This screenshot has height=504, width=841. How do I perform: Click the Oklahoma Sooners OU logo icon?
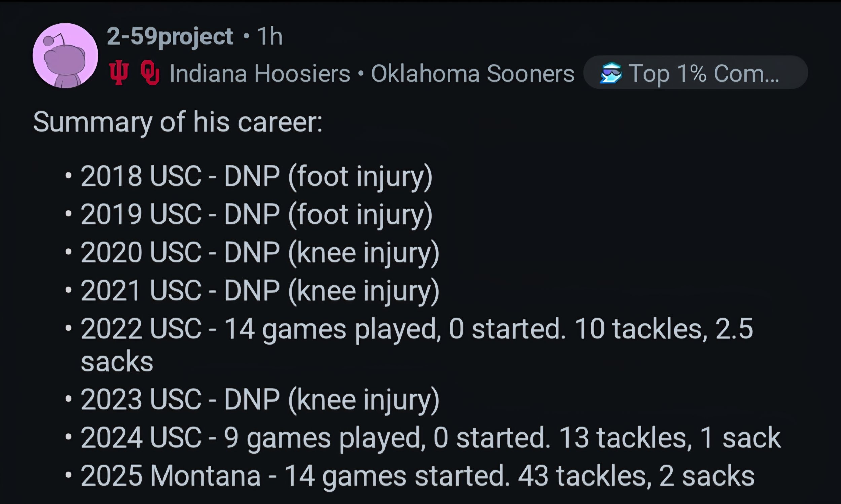pos(150,73)
